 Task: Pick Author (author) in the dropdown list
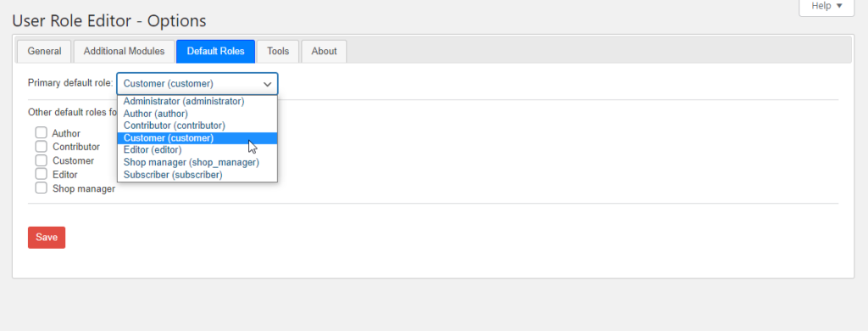pos(197,114)
